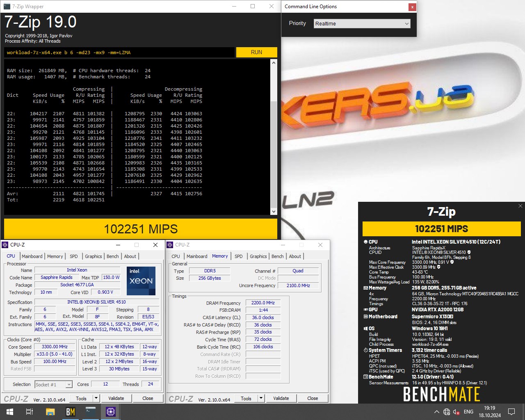Click Validate button in left CPU-Z
Screen dimensions: 525x420
116,398
